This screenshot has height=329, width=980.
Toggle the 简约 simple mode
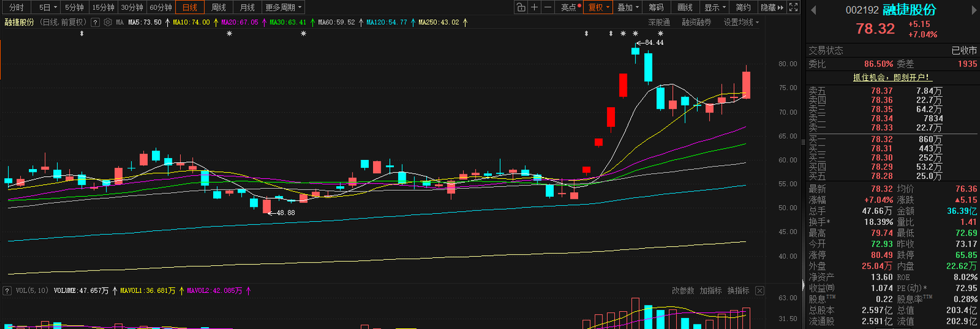click(x=743, y=8)
